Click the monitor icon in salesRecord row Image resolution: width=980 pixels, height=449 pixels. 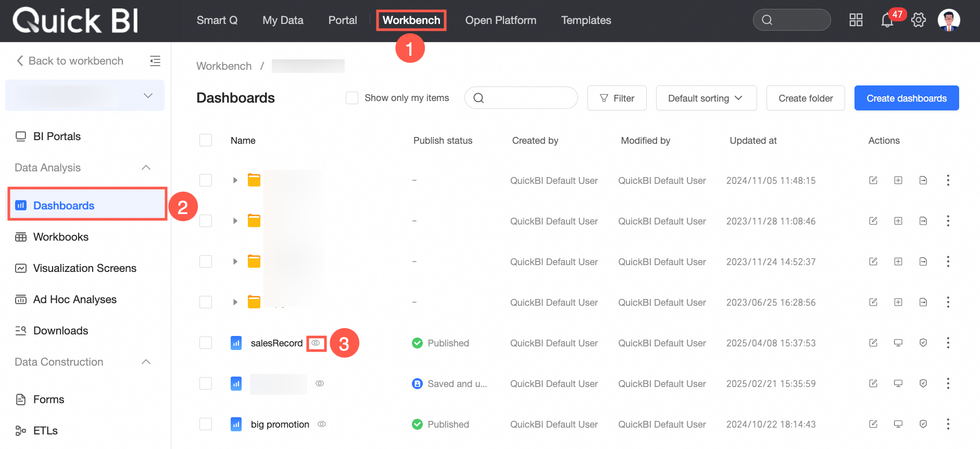[898, 343]
